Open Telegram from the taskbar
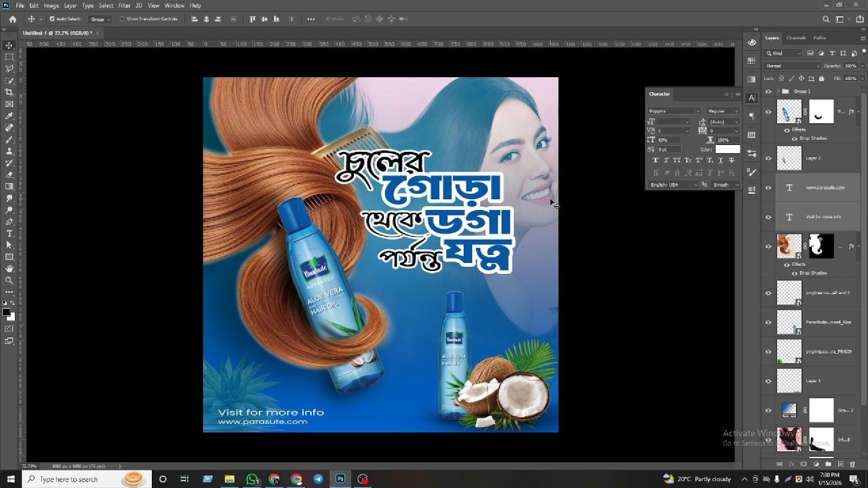 click(318, 479)
